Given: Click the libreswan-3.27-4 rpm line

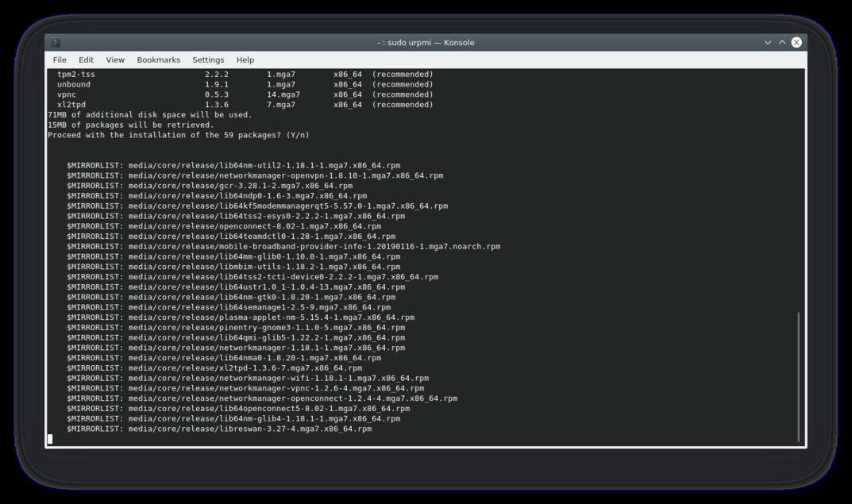Looking at the screenshot, I should point(219,429).
